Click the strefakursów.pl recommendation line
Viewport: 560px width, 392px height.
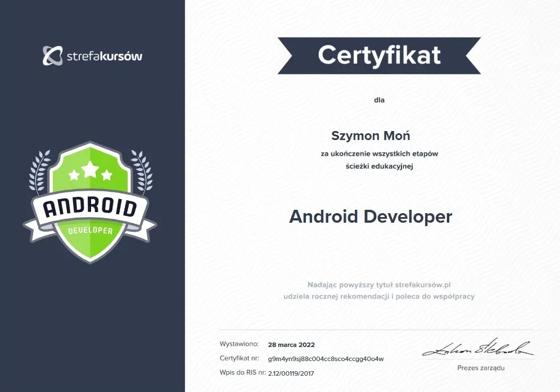click(380, 285)
